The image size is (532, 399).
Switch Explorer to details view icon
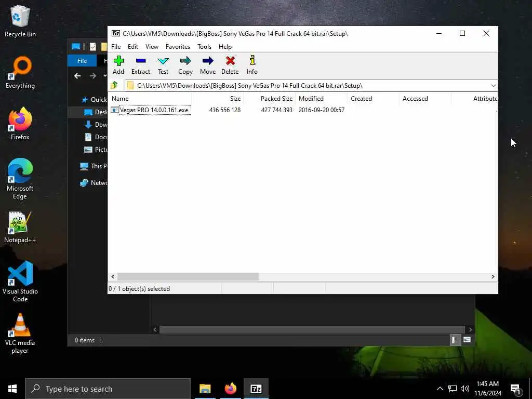(454, 340)
